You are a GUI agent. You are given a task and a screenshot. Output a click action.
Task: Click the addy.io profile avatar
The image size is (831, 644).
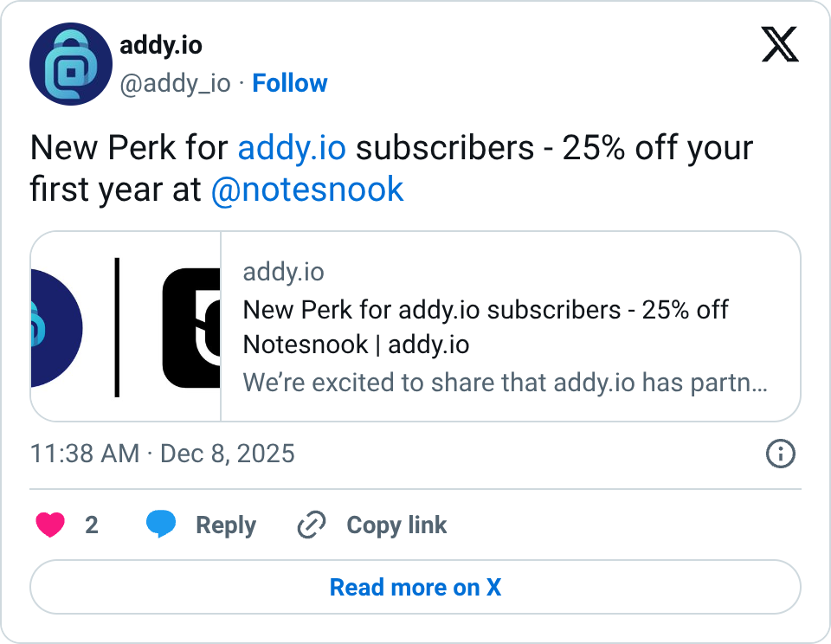click(x=71, y=65)
